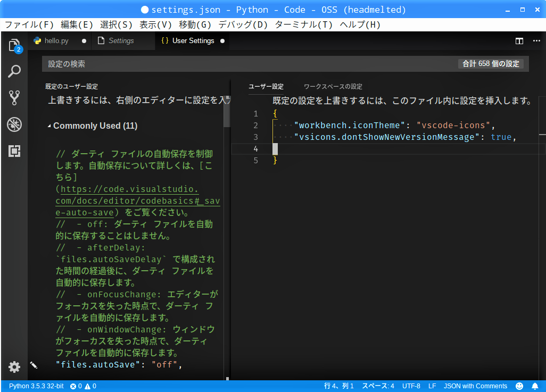546x392 pixels.
Task: Select Python 3.5.3 32-bit interpreter in status bar
Action: (36, 386)
